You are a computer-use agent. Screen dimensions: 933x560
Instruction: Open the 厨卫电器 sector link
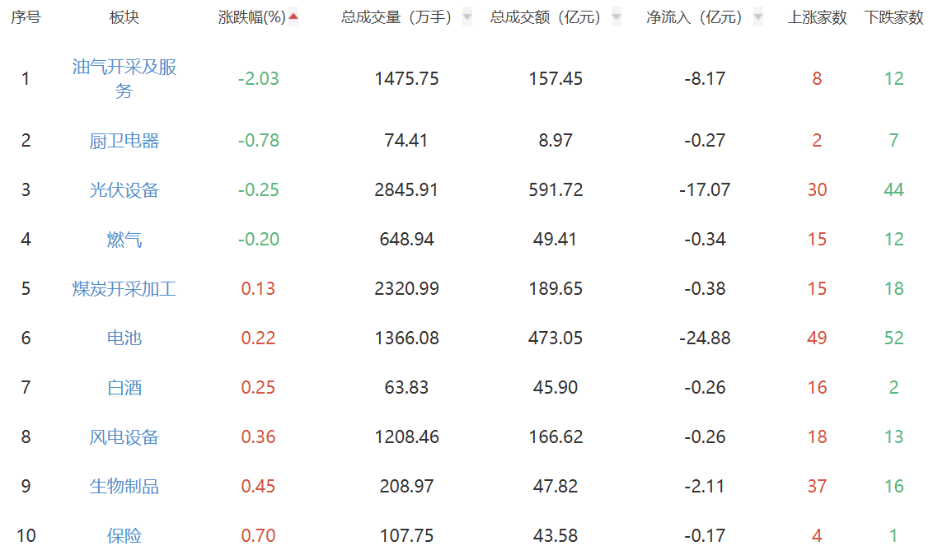(x=124, y=141)
